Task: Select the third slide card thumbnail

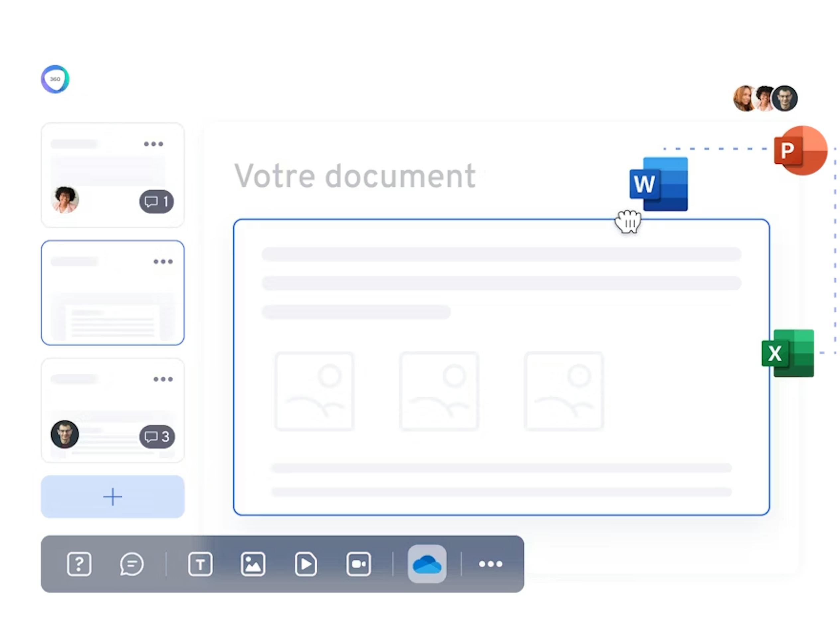Action: pyautogui.click(x=113, y=410)
